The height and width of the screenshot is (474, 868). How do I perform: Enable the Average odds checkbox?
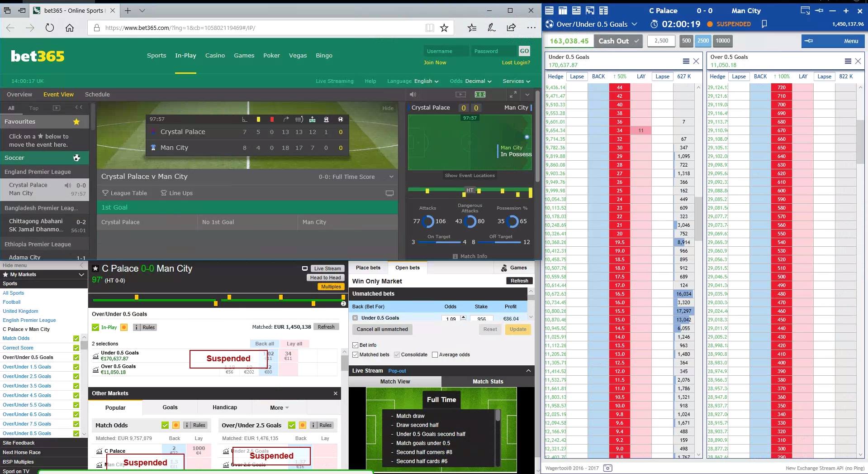tap(435, 355)
